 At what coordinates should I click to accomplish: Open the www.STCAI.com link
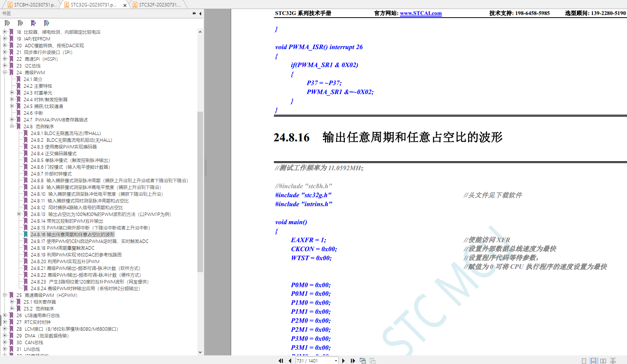tap(421, 13)
